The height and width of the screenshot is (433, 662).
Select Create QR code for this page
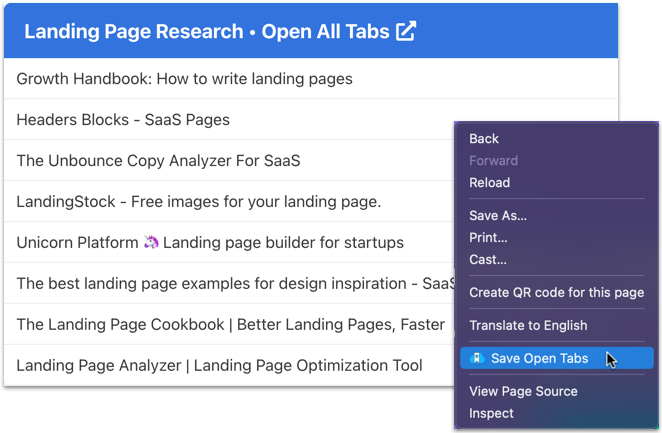[x=556, y=292]
